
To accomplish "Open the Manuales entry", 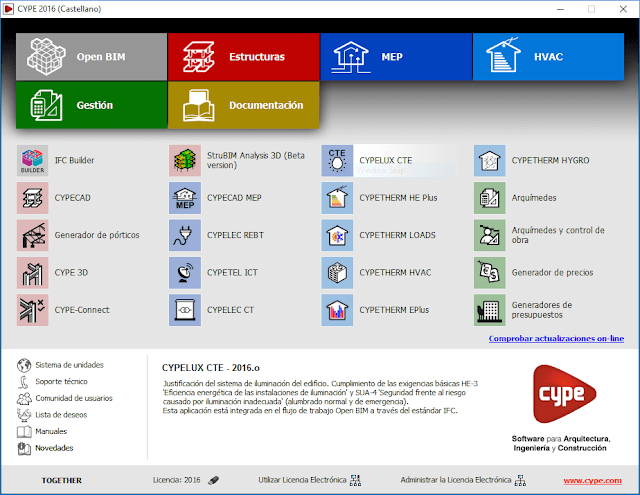I will coord(42,431).
